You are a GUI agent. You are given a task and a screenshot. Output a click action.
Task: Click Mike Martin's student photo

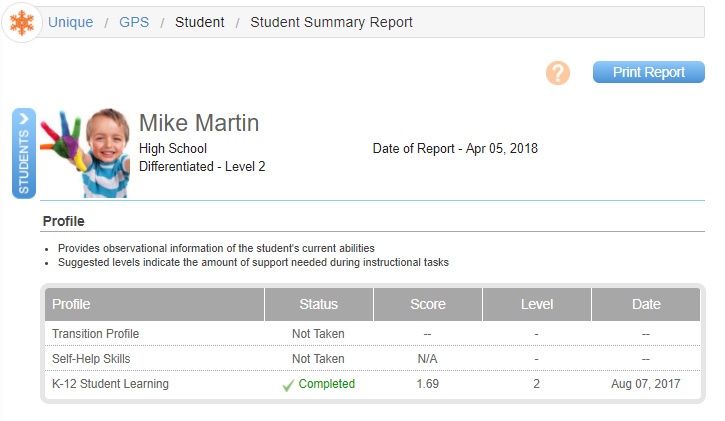coord(85,153)
